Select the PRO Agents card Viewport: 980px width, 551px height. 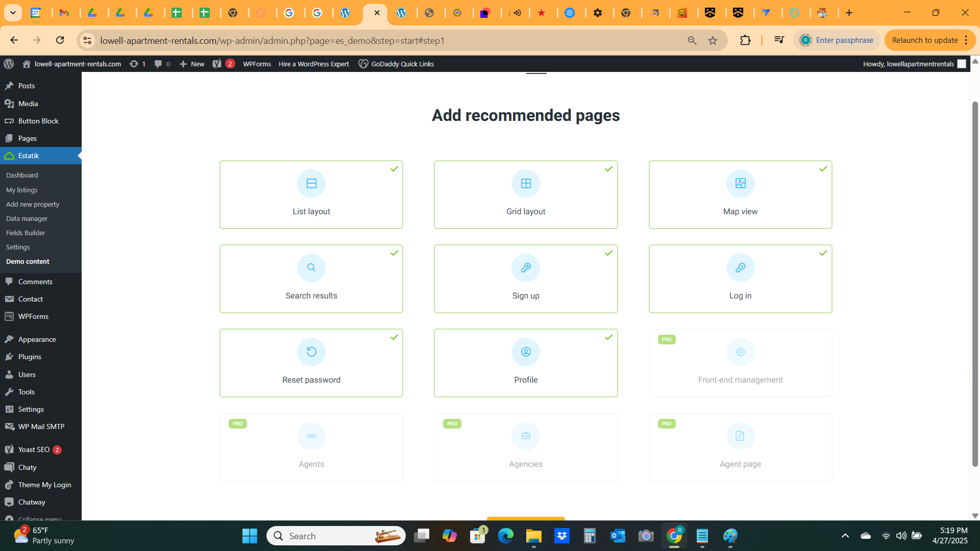pos(311,447)
